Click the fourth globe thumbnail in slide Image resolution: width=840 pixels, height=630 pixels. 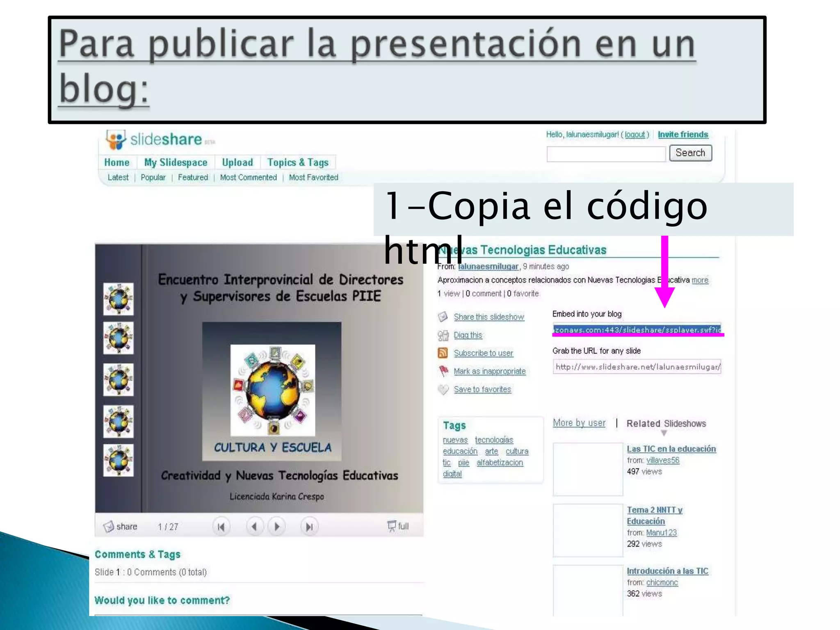(x=119, y=421)
